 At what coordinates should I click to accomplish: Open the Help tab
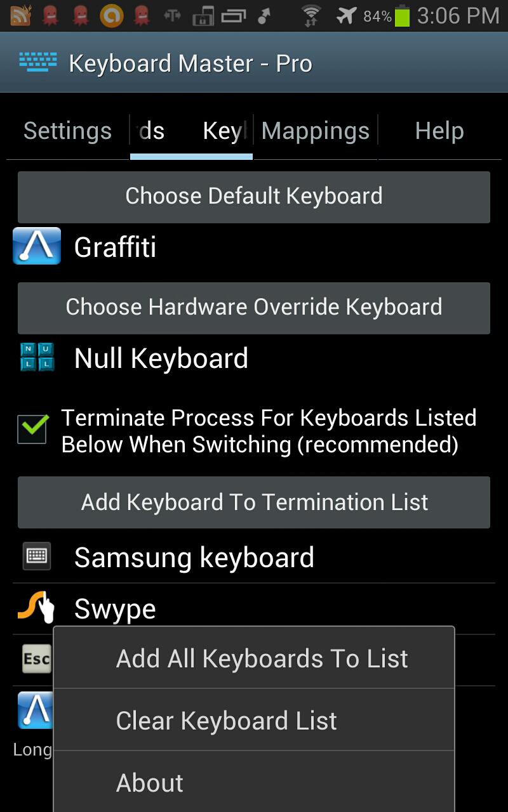(439, 131)
